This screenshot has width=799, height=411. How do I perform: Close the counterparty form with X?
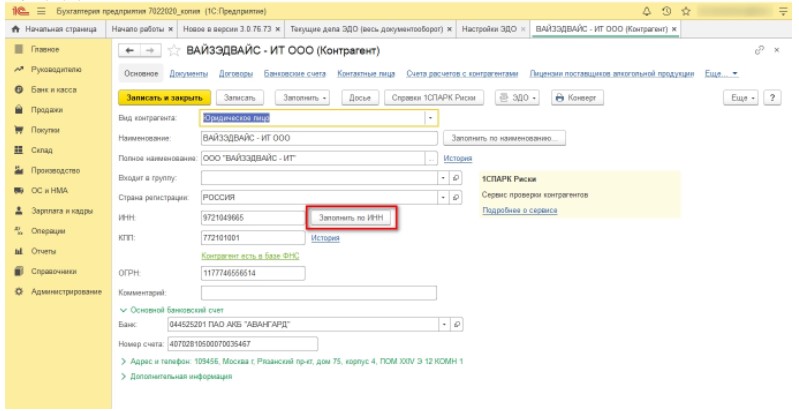777,50
